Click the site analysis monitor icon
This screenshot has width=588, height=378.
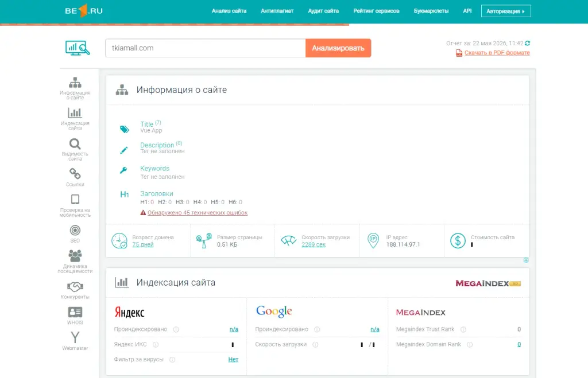click(x=78, y=48)
